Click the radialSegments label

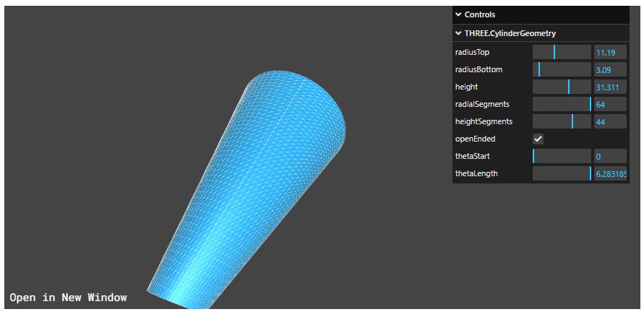(x=482, y=104)
